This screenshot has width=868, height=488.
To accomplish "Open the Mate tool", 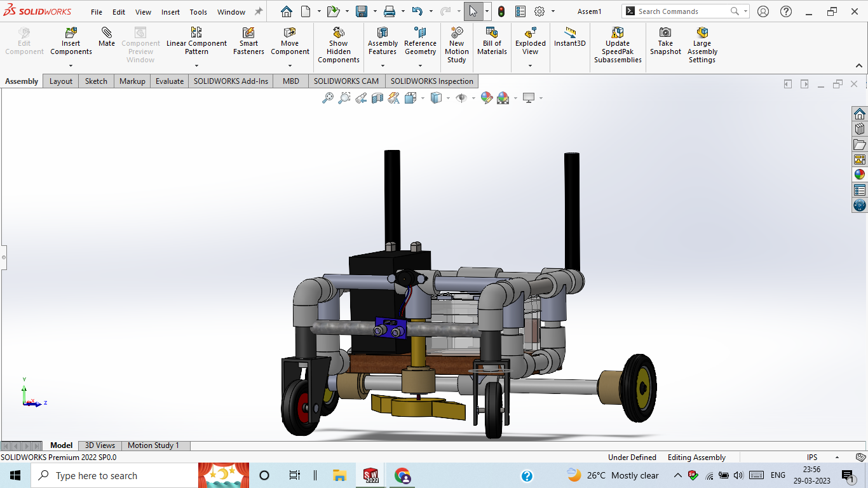I will point(106,38).
